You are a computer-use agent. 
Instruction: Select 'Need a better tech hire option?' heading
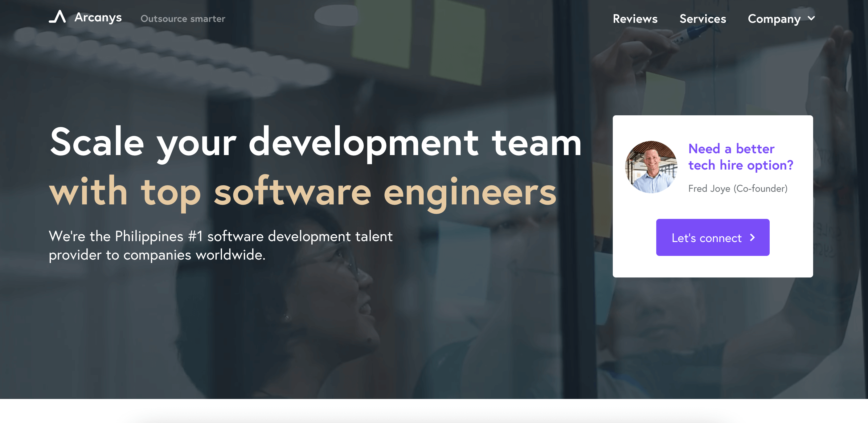click(741, 157)
